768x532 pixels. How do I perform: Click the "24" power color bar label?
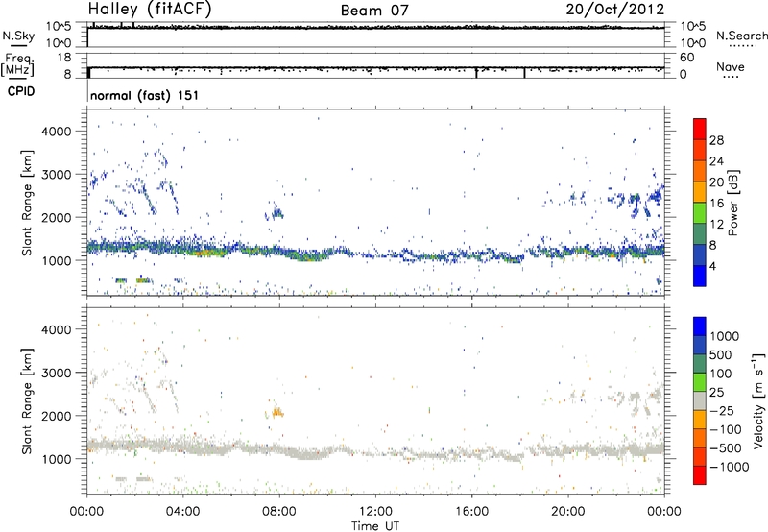coord(716,161)
